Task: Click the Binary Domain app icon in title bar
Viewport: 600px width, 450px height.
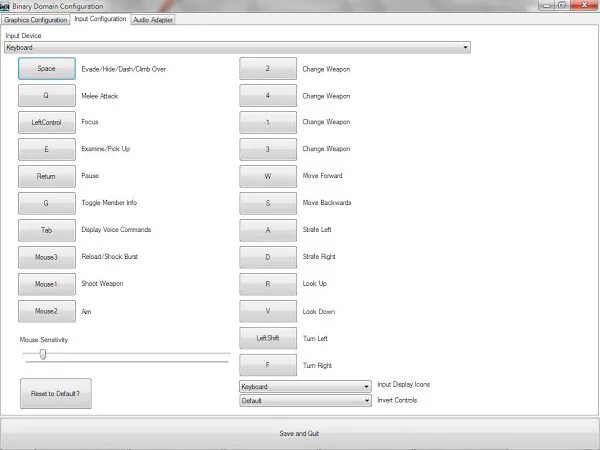Action: click(x=5, y=6)
